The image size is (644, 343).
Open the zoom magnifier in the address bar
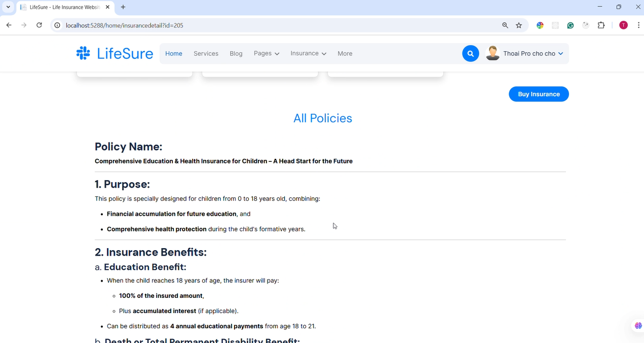point(505,25)
